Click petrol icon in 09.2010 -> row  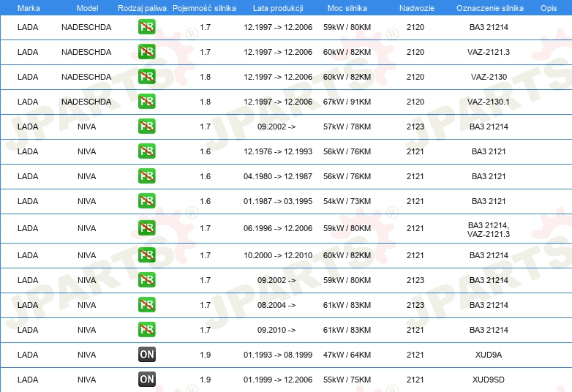(146, 329)
